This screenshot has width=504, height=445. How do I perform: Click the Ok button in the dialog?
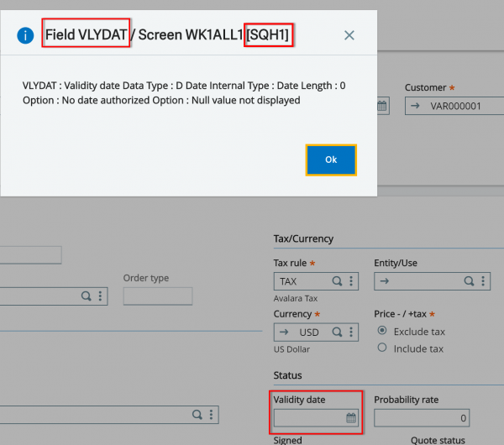click(x=331, y=160)
